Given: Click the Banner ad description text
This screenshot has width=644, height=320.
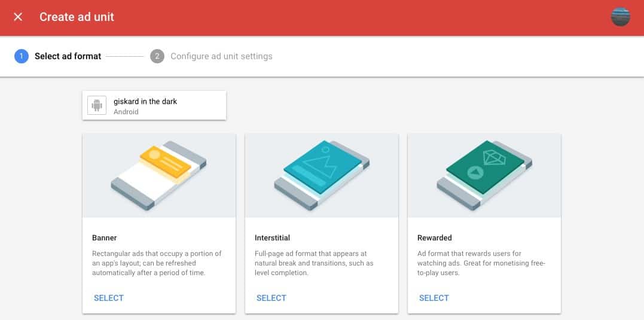Looking at the screenshot, I should 157,263.
